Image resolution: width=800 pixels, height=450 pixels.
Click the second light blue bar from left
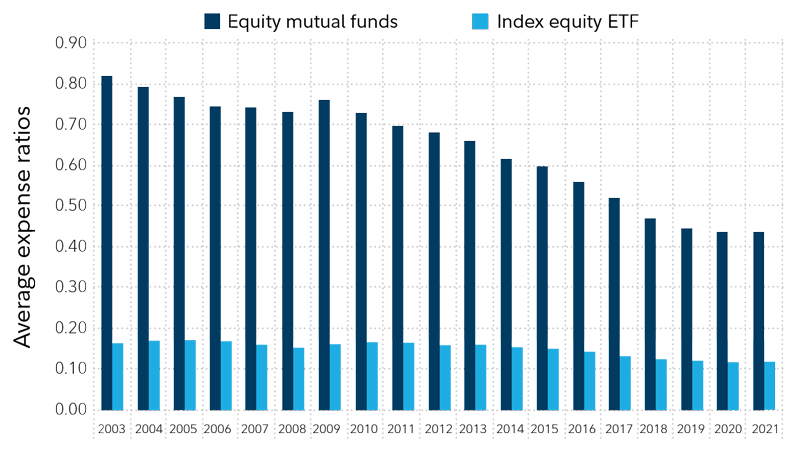point(161,375)
